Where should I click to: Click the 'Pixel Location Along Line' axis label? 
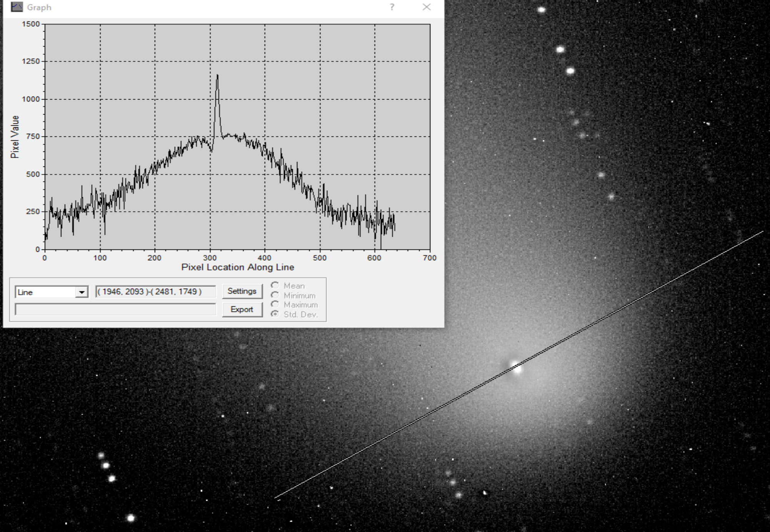coord(238,267)
